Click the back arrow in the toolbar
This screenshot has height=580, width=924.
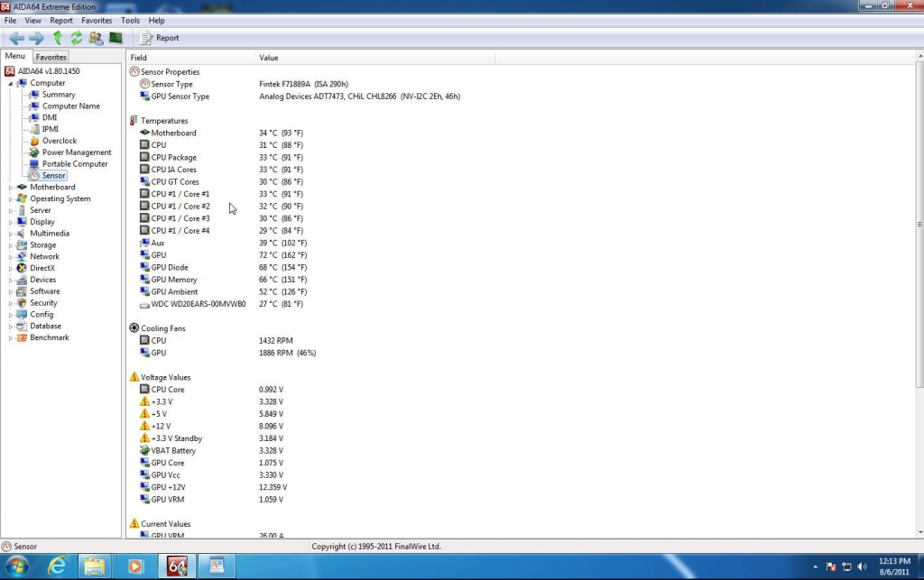16,38
